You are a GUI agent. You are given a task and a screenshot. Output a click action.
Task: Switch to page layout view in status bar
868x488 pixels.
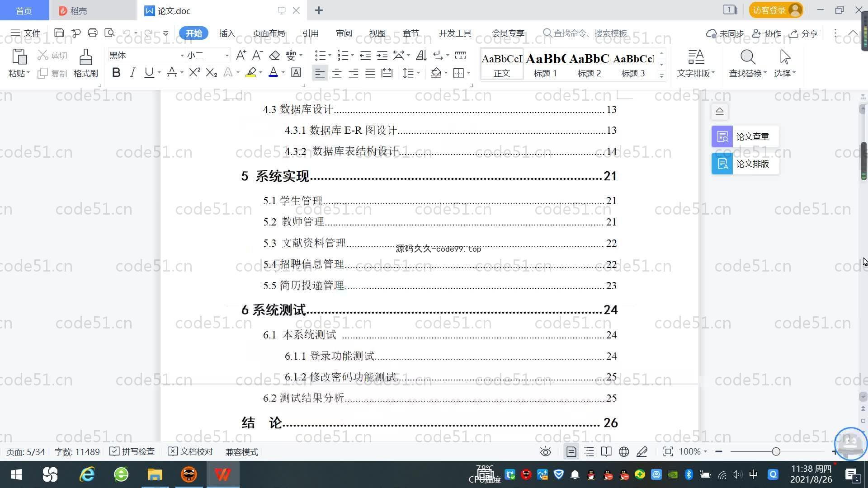571,452
